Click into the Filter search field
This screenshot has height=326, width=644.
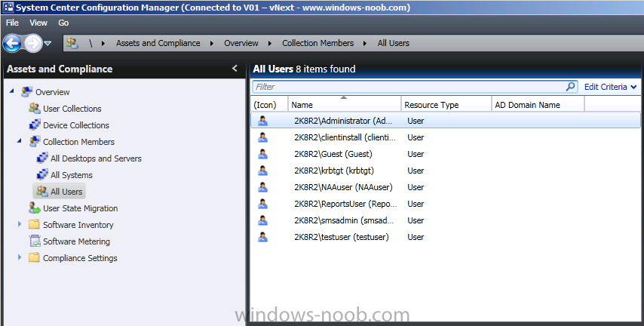[409, 87]
